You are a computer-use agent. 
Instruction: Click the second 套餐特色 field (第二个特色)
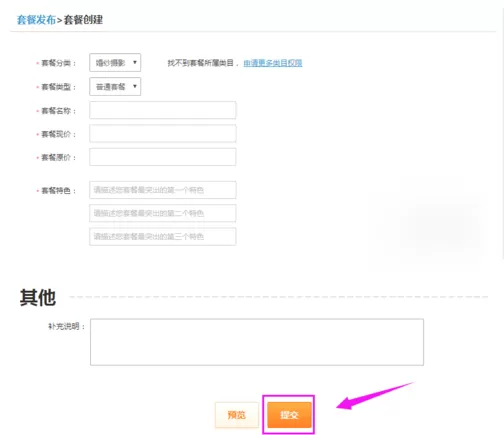tap(163, 213)
